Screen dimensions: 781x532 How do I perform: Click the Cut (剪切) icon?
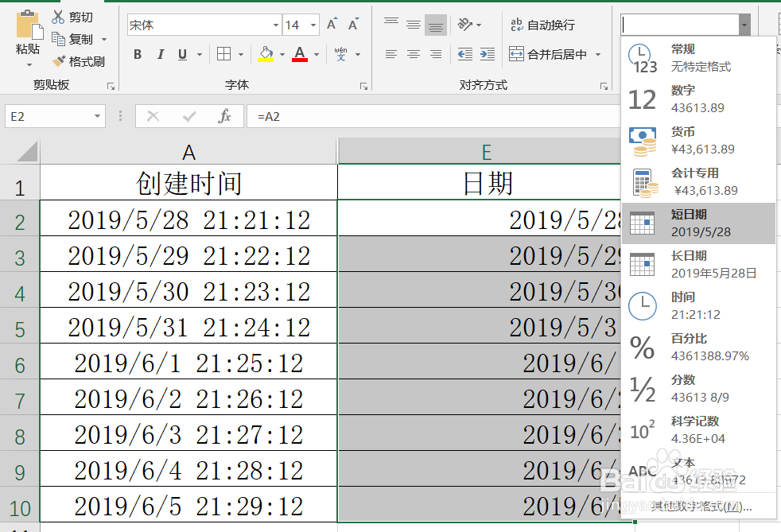click(60, 16)
